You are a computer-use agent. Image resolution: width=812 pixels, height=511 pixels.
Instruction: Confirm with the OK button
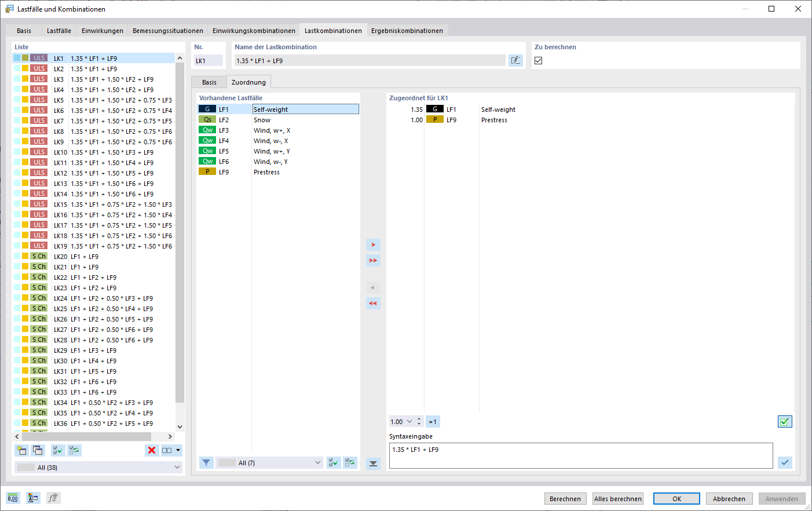click(x=676, y=499)
